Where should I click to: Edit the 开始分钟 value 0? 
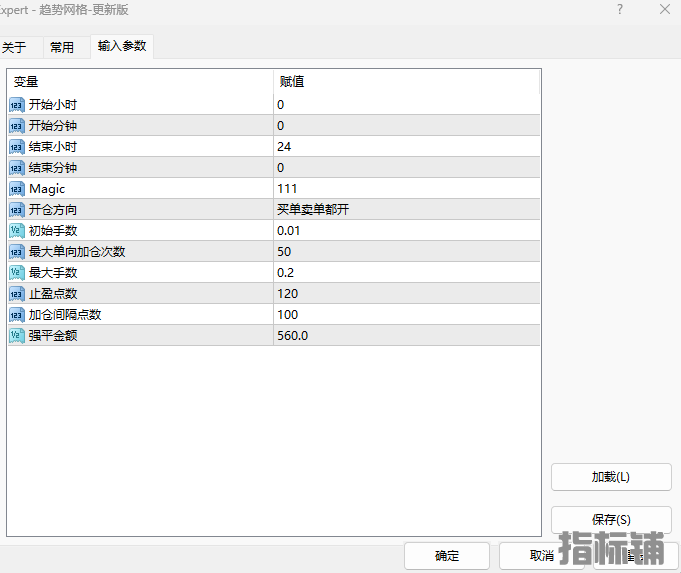click(407, 126)
